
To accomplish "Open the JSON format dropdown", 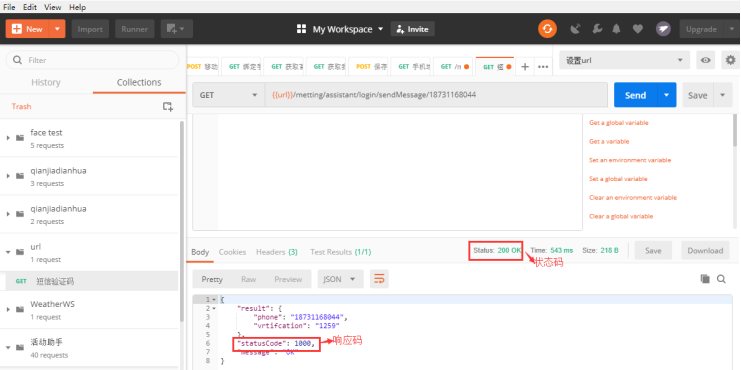I will 340,279.
